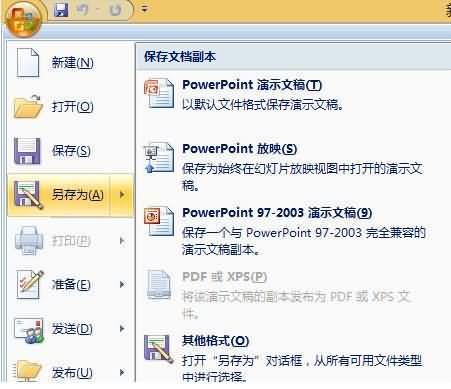Click the 打印(P) menu label
The height and width of the screenshot is (389, 451).
[x=71, y=241]
